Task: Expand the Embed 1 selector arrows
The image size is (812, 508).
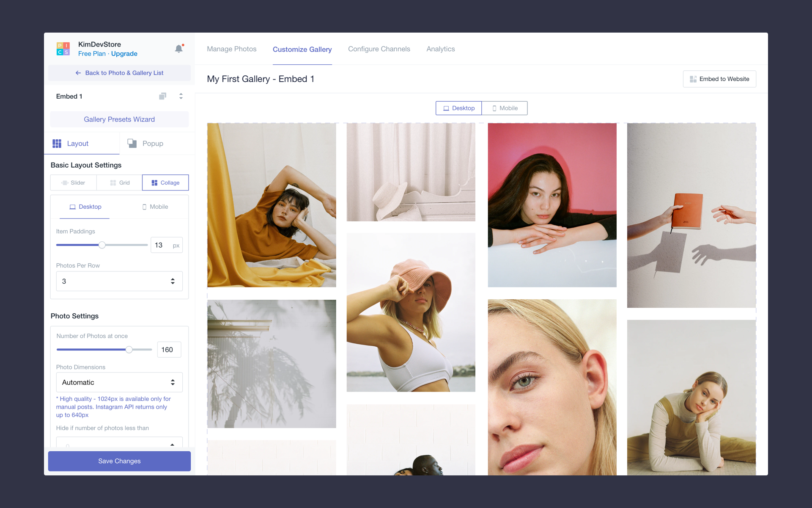Action: pos(181,96)
